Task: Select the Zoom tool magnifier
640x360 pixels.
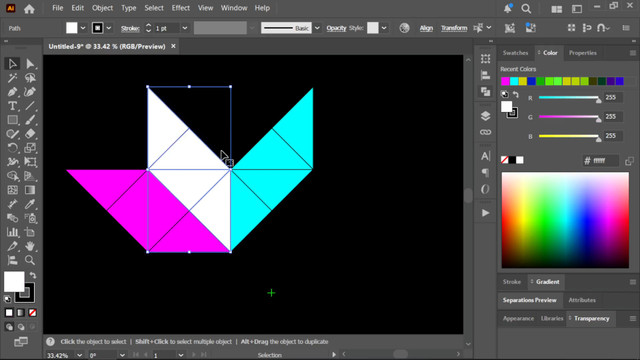Action: [30, 260]
